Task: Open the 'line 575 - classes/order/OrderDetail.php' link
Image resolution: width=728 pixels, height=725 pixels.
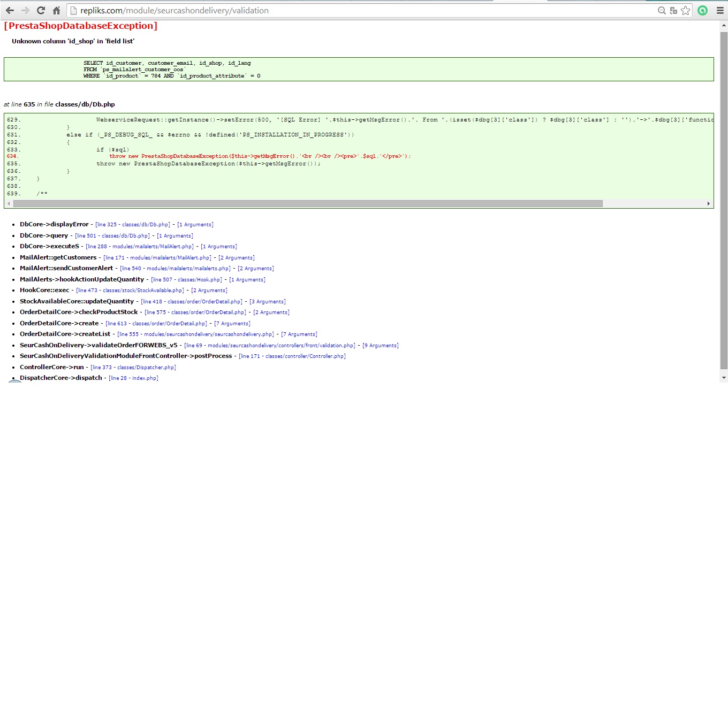Action: pos(195,312)
